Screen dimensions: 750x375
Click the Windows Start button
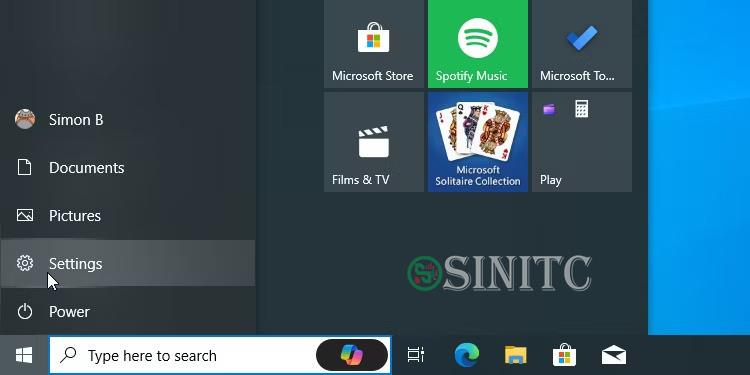click(x=24, y=355)
